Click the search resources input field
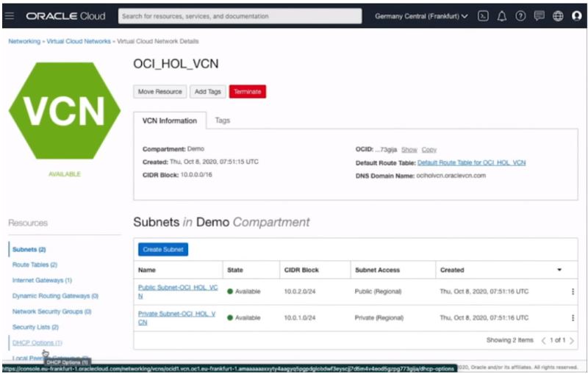This screenshot has height=374, width=588. pyautogui.click(x=240, y=16)
